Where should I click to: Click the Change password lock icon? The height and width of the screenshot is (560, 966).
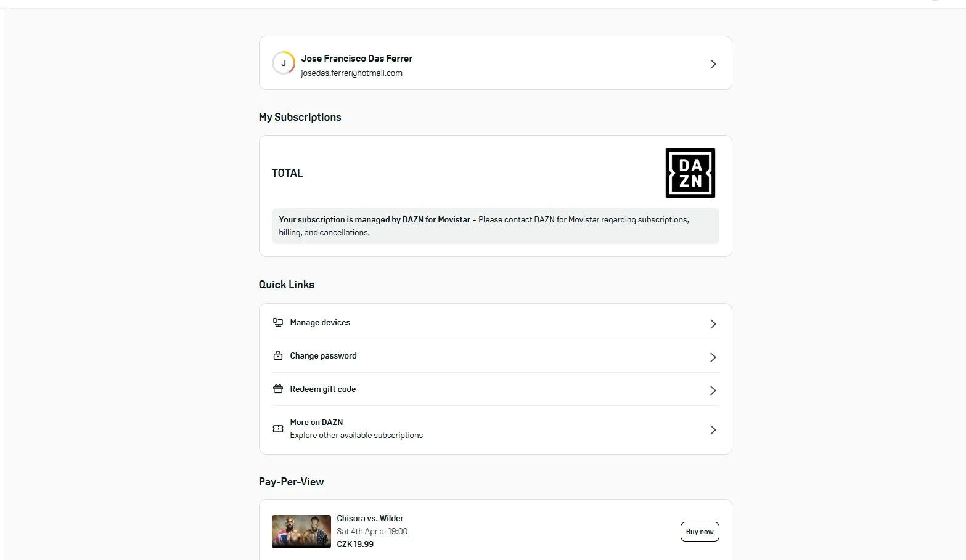[278, 355]
